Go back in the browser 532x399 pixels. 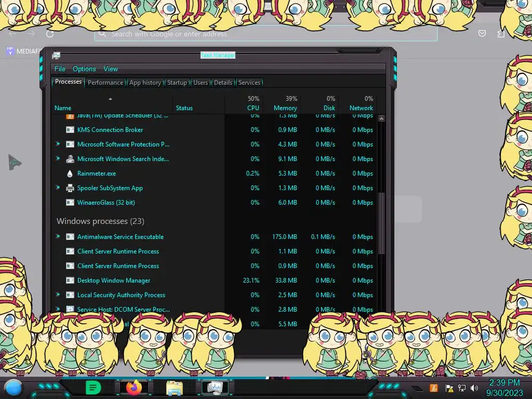12,34
